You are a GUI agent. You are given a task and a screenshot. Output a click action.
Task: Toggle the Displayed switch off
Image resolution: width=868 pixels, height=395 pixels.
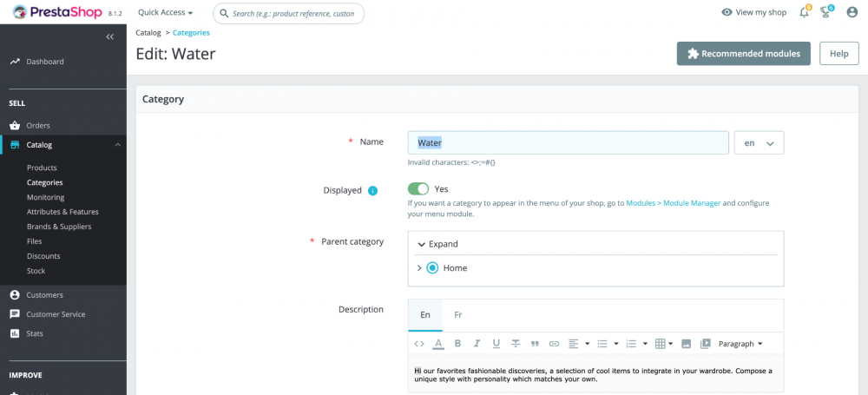tap(418, 189)
